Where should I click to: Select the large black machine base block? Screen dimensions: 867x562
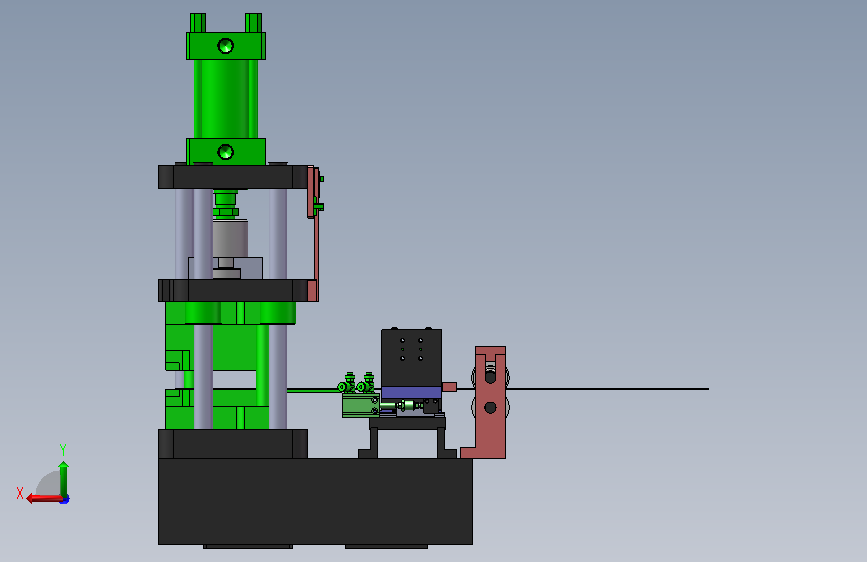[x=315, y=501]
